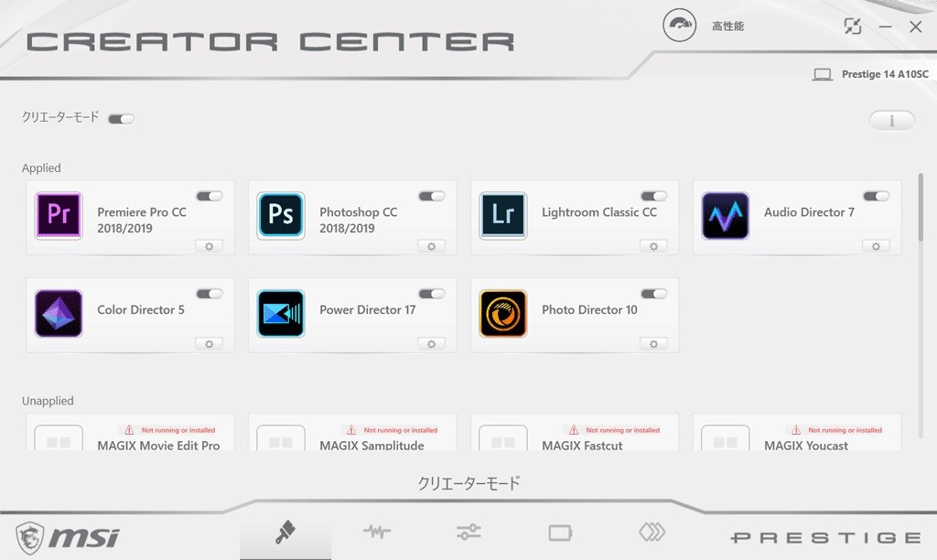Open the system monitor waveform tab
Viewport: 937px width, 560px height.
pos(377,532)
